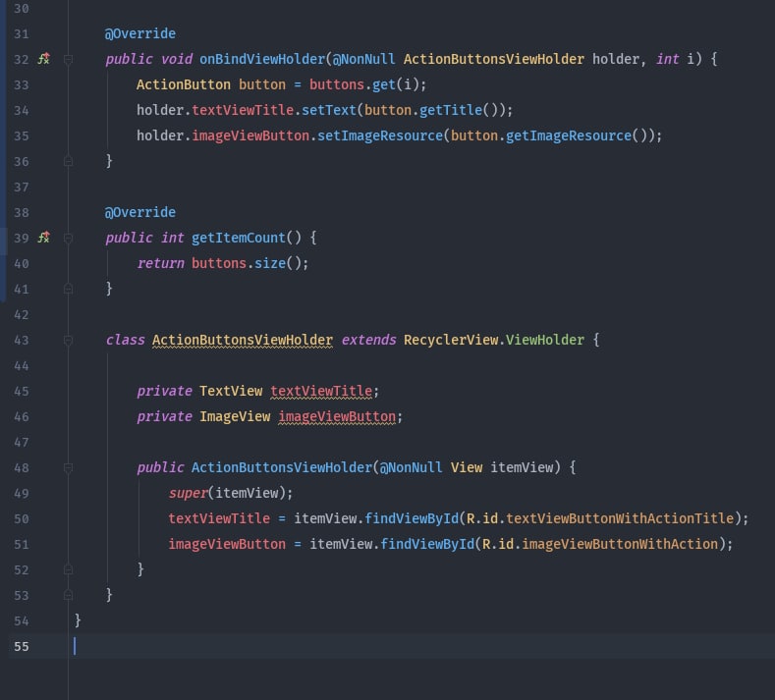
Task: Click textViewButtonWithActionTitle resource id
Action: pos(620,518)
